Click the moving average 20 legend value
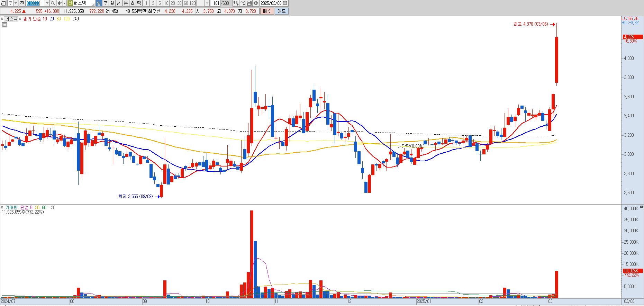This screenshot has height=306, width=644. (52, 19)
